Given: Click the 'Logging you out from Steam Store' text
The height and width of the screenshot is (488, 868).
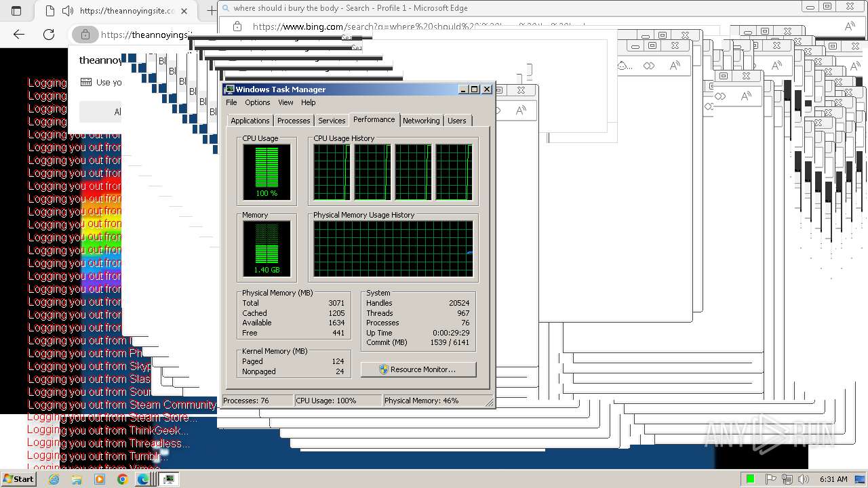Looking at the screenshot, I should [x=112, y=418].
